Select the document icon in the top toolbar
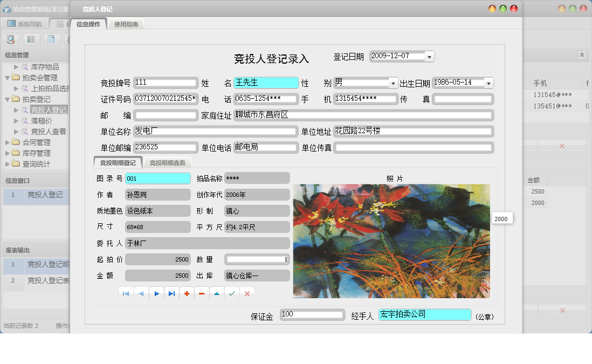 [x=52, y=39]
